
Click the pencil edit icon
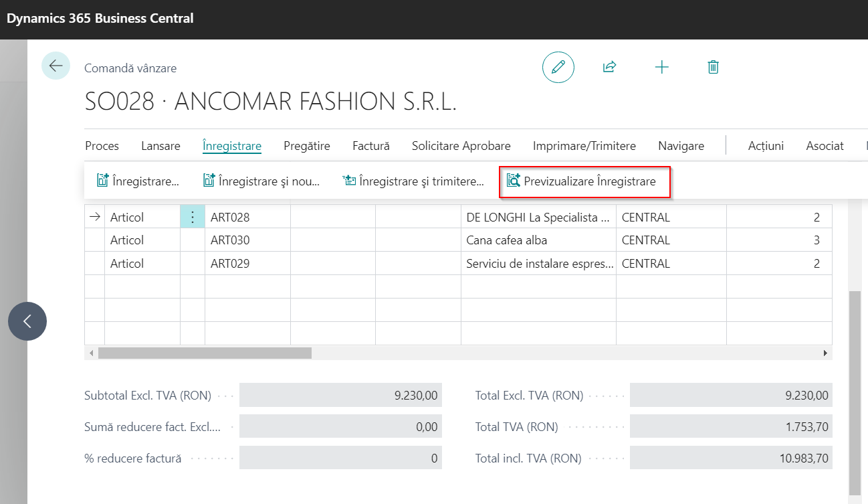point(558,67)
